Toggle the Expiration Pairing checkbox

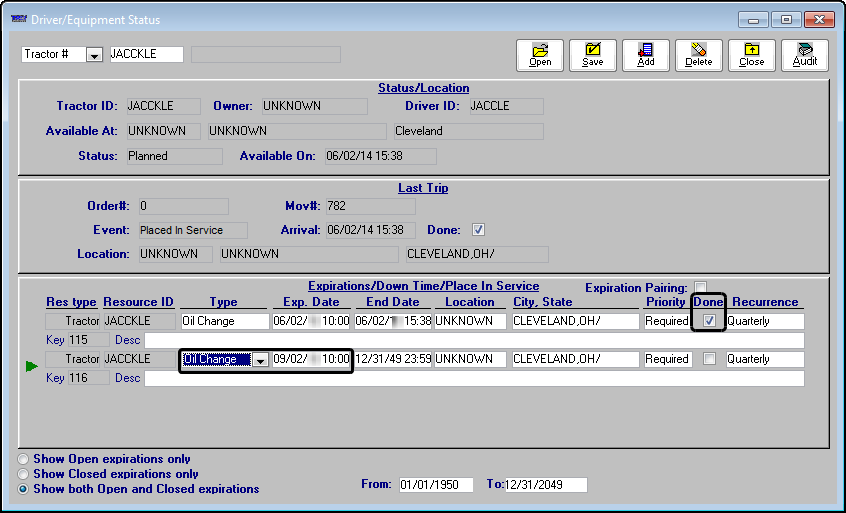(x=700, y=287)
